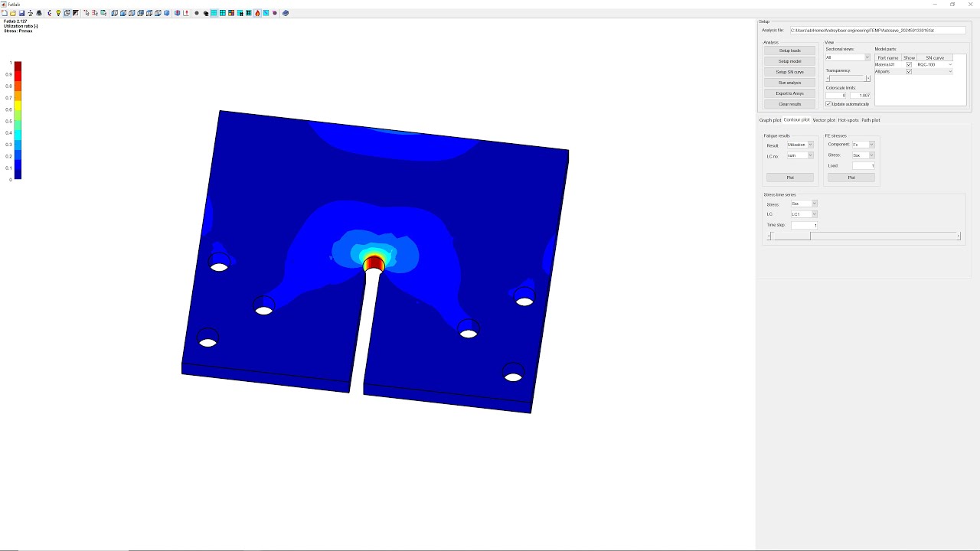
Task: Open the FE stresses Component dropdown
Action: 863,145
